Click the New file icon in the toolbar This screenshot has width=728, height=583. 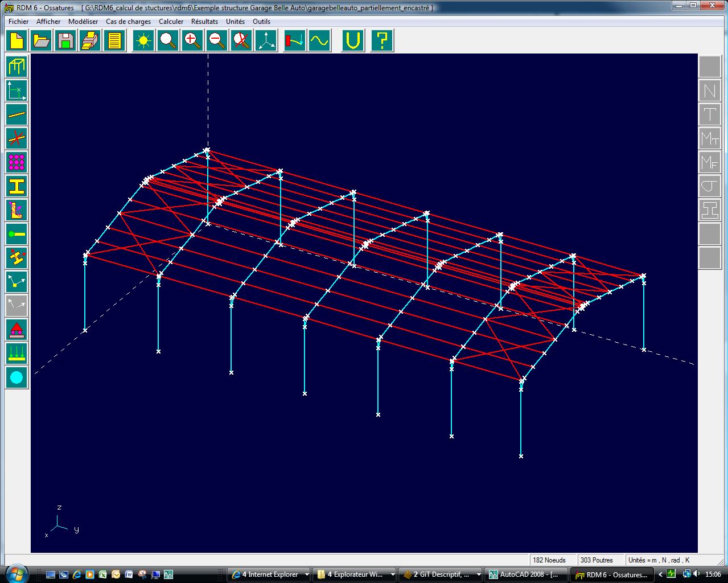pos(17,41)
